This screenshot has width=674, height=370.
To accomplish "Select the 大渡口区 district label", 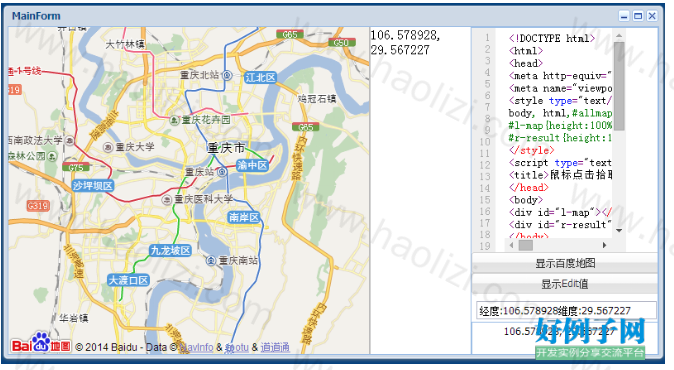I will point(128,281).
